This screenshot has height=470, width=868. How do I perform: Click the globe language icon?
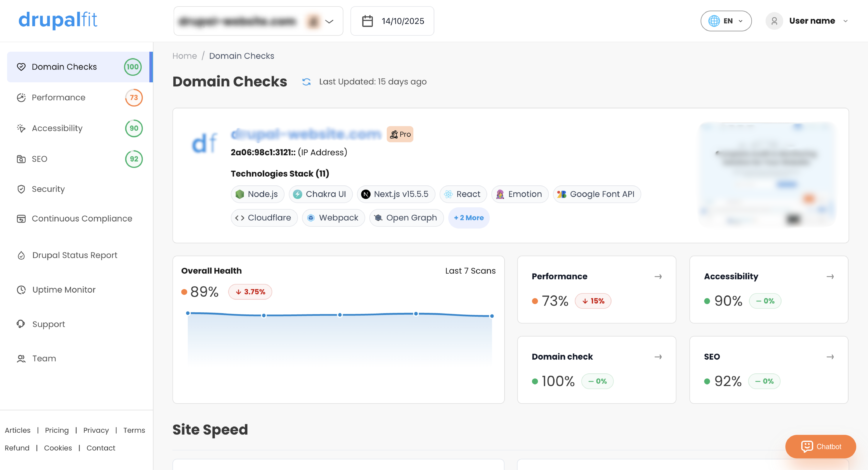(714, 21)
